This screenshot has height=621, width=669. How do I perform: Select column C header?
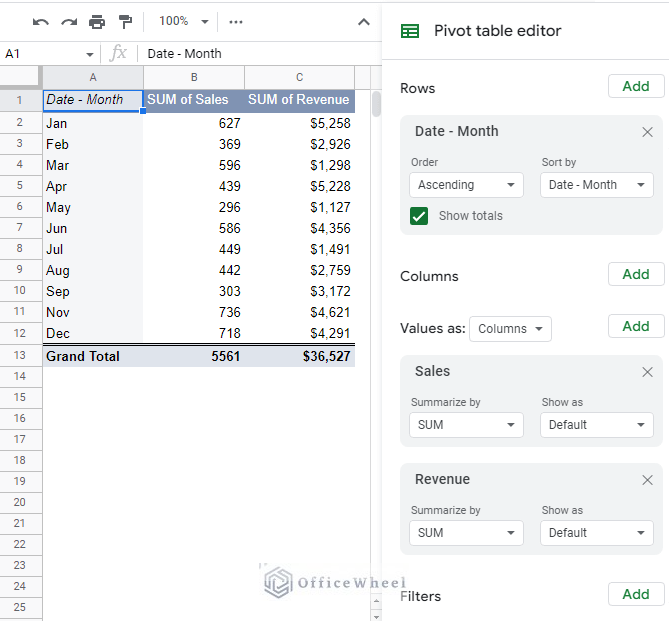pos(300,77)
